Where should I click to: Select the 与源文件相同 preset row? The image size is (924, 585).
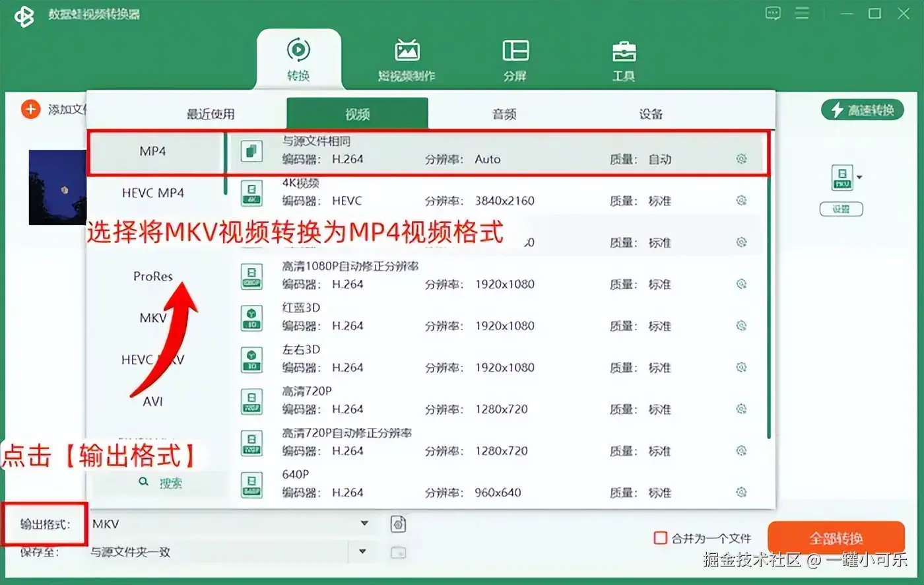coord(496,151)
